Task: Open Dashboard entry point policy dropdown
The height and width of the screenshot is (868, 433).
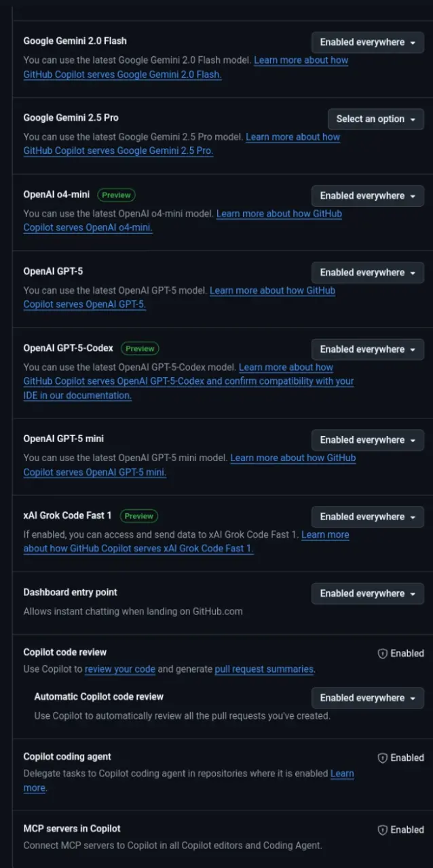Action: (368, 593)
